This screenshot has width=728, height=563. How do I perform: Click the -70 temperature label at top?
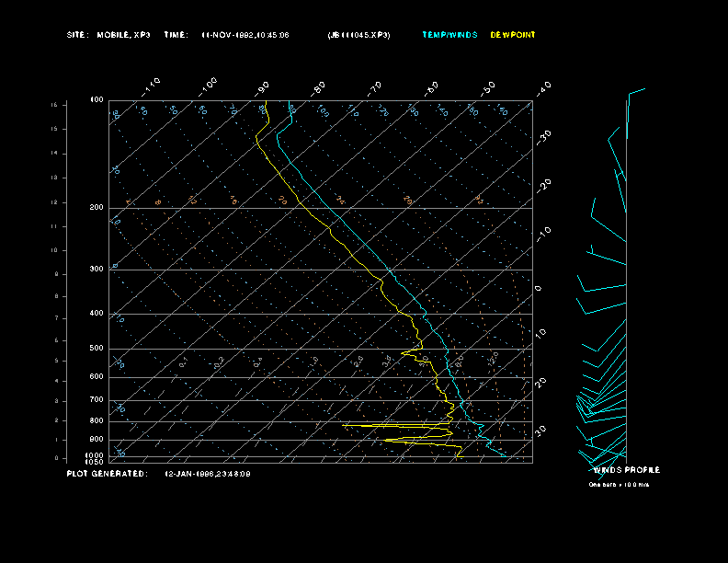(x=375, y=87)
